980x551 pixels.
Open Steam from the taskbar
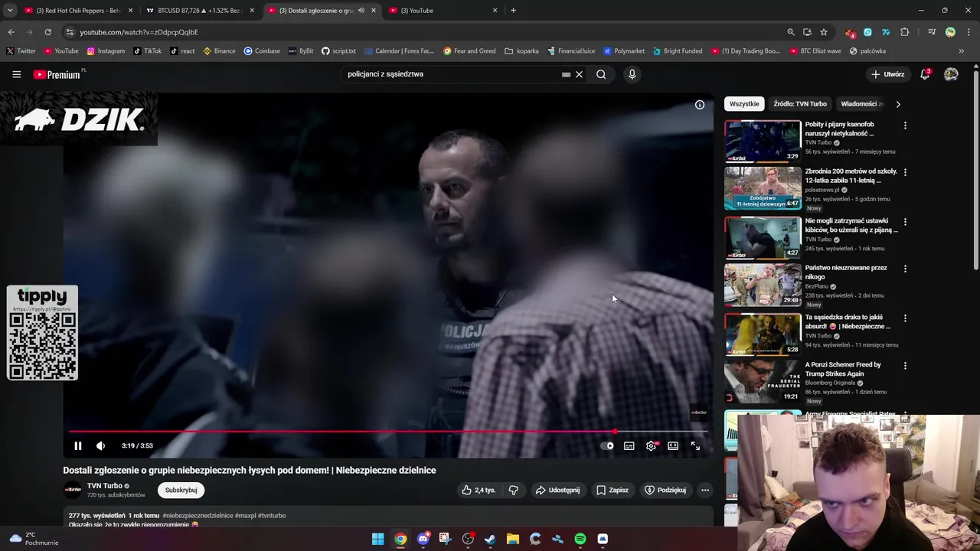pos(490,539)
